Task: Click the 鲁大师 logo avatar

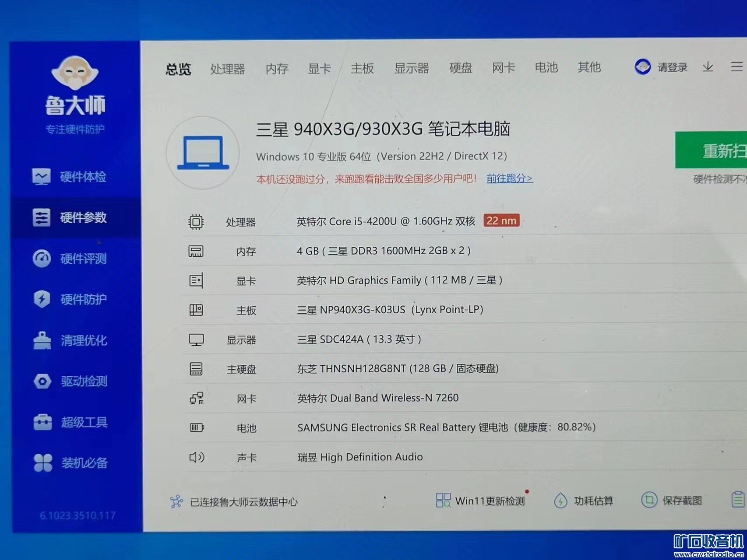Action: 75,73
